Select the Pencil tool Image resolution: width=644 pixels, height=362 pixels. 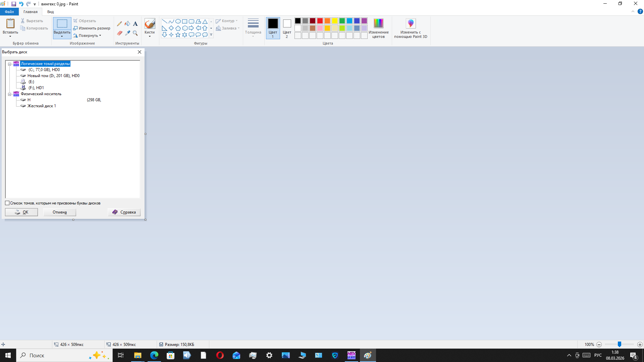click(x=119, y=24)
